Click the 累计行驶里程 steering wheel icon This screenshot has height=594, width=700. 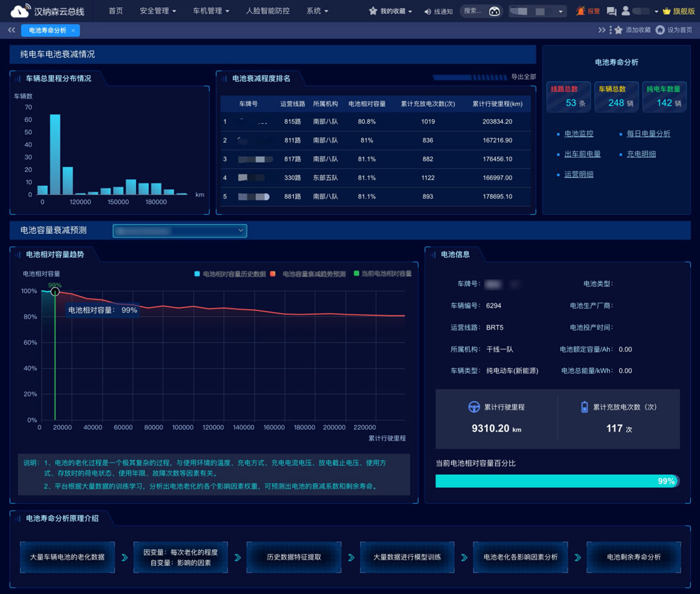coord(474,407)
